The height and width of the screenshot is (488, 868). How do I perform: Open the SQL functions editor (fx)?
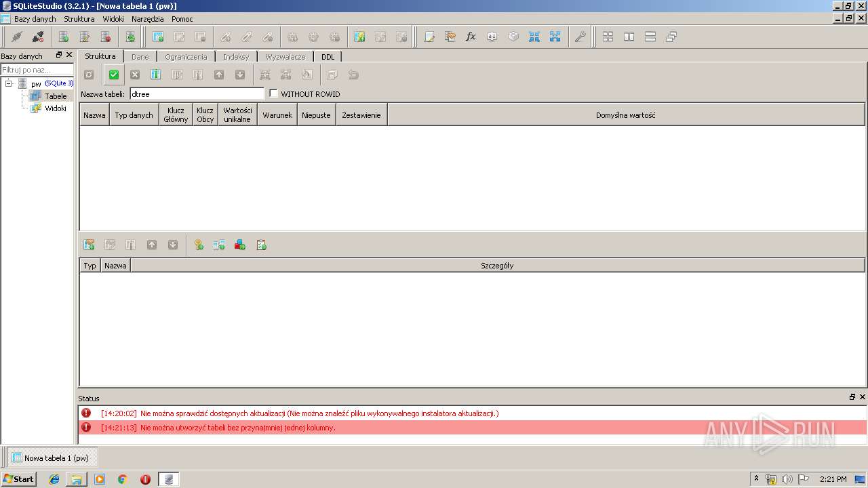[471, 37]
